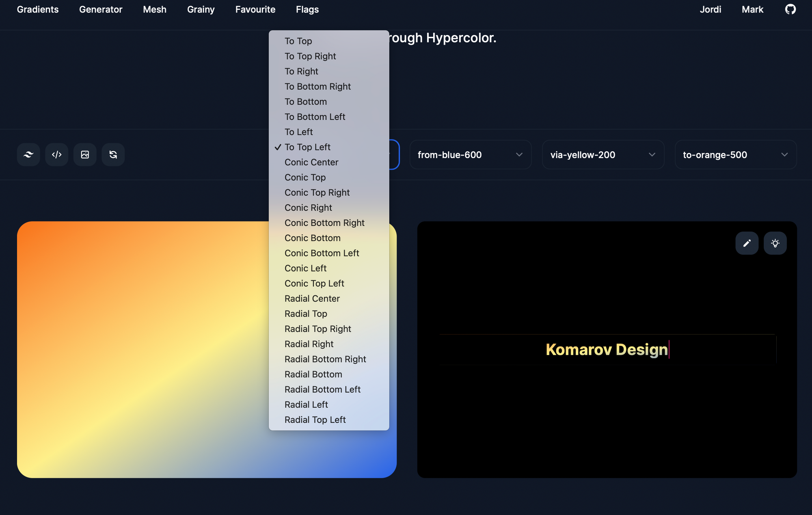This screenshot has width=812, height=515.
Task: Go to the Mesh page
Action: pyautogui.click(x=155, y=9)
